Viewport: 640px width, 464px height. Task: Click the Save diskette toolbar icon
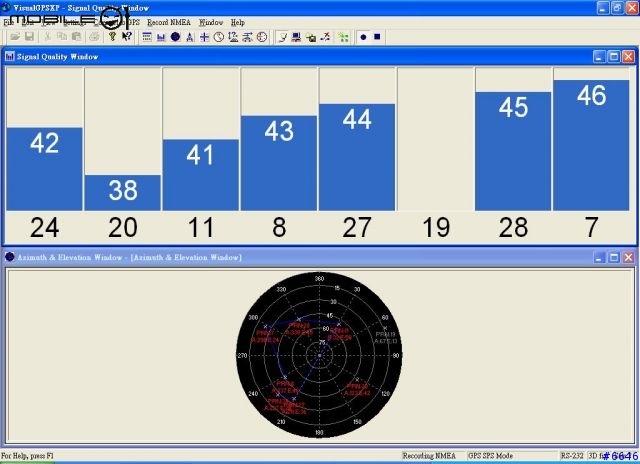point(29,37)
